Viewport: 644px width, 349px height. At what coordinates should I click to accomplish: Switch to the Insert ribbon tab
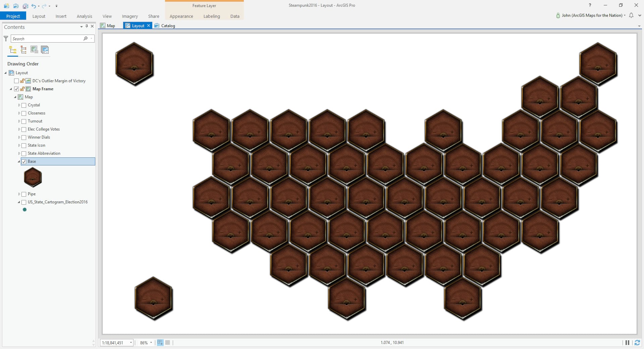[x=61, y=16]
